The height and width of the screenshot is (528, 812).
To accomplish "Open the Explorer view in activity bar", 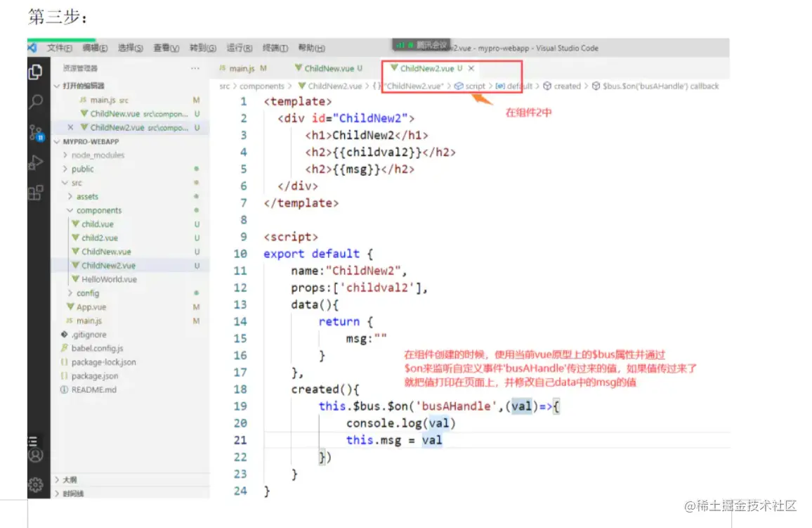I will coord(35,72).
